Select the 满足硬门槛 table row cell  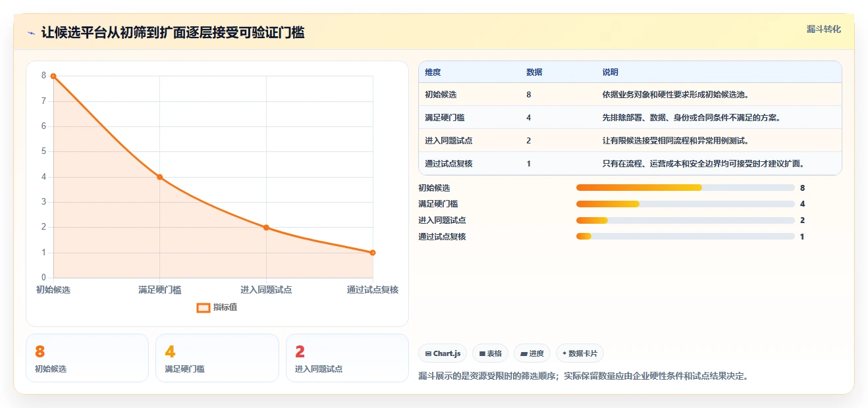click(x=445, y=118)
